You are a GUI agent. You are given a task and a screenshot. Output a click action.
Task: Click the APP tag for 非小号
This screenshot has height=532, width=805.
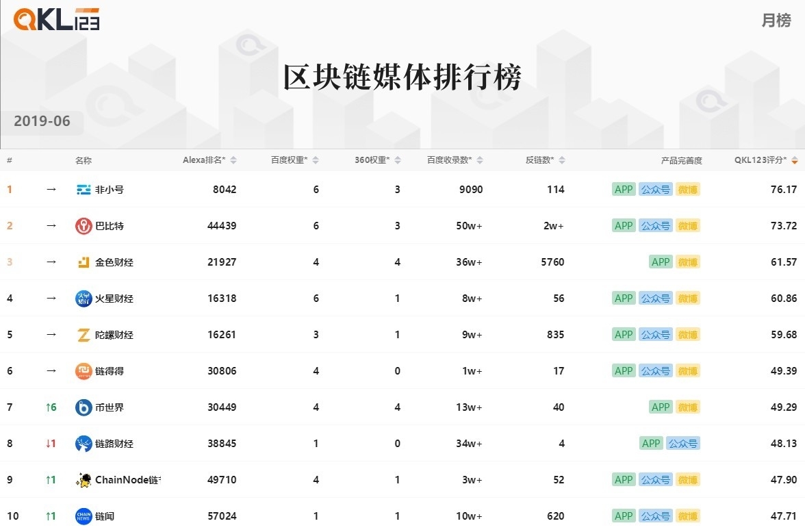coord(624,190)
